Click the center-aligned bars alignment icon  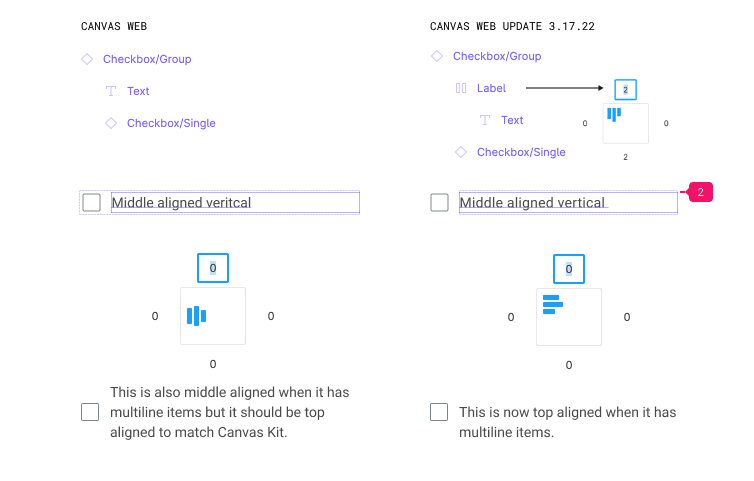click(x=196, y=316)
